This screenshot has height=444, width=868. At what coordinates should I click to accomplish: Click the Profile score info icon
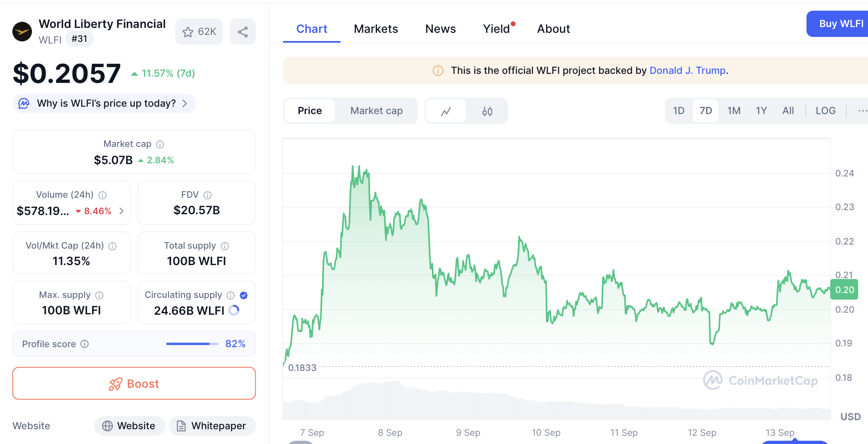pyautogui.click(x=85, y=344)
